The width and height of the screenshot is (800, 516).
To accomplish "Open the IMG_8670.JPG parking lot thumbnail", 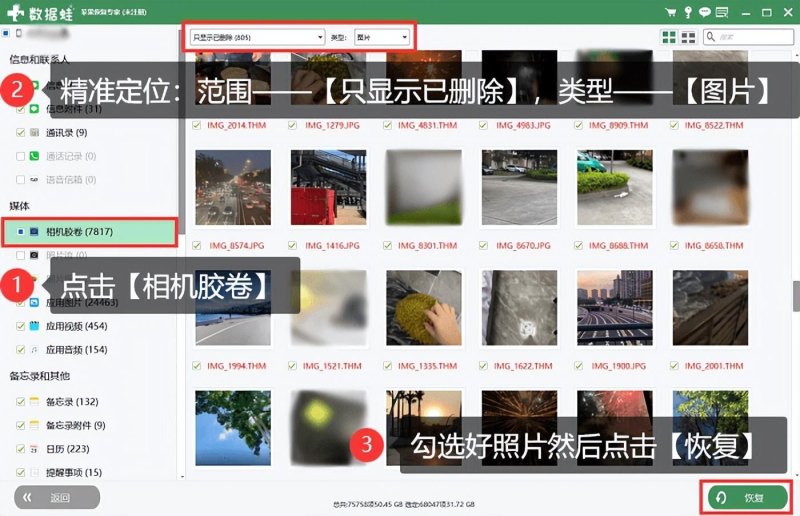I will coord(519,187).
